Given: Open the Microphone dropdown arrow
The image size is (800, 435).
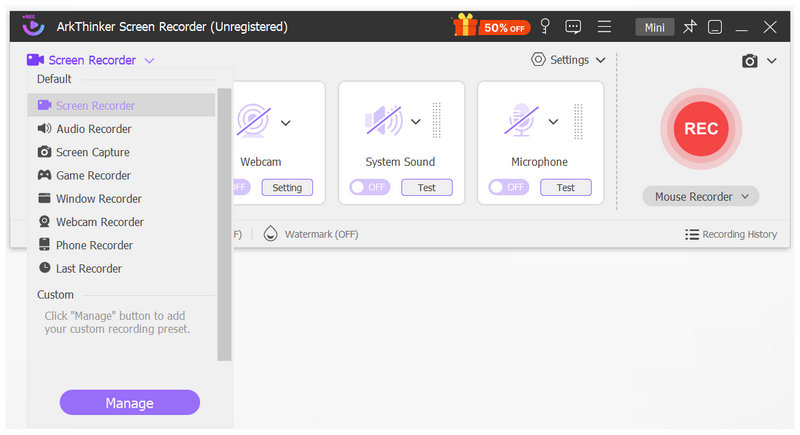Looking at the screenshot, I should pyautogui.click(x=554, y=121).
